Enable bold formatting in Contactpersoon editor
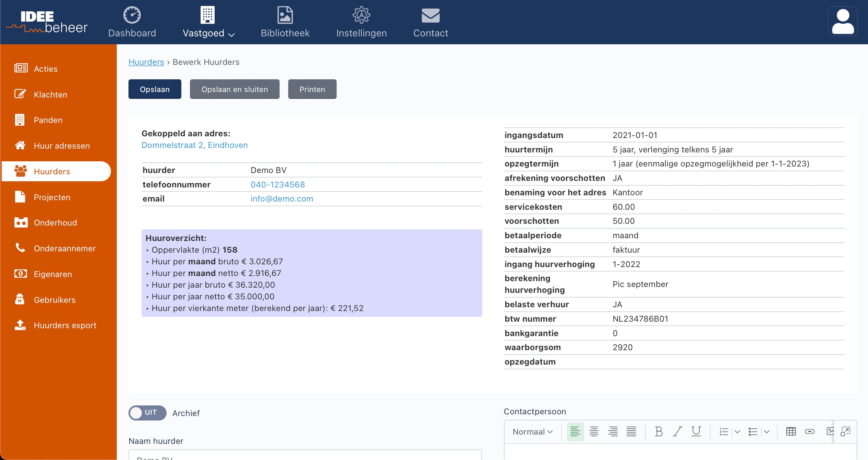This screenshot has width=868, height=460. click(x=658, y=432)
